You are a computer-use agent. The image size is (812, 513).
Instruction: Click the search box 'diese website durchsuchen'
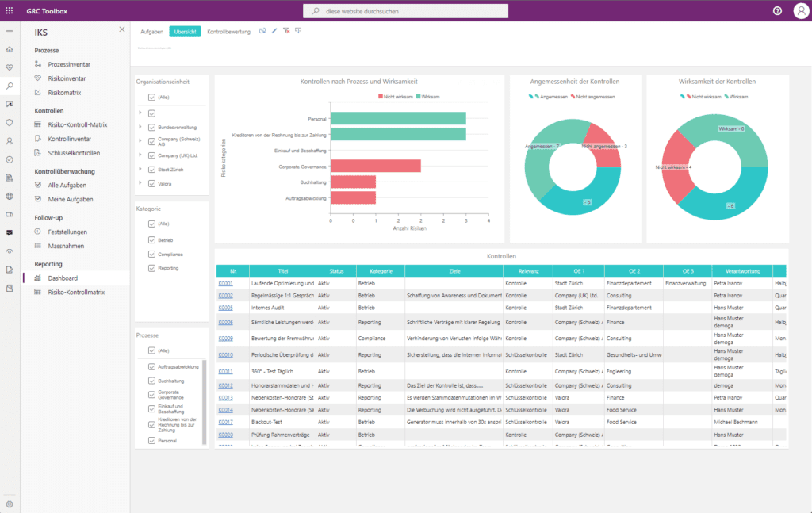[x=405, y=11]
